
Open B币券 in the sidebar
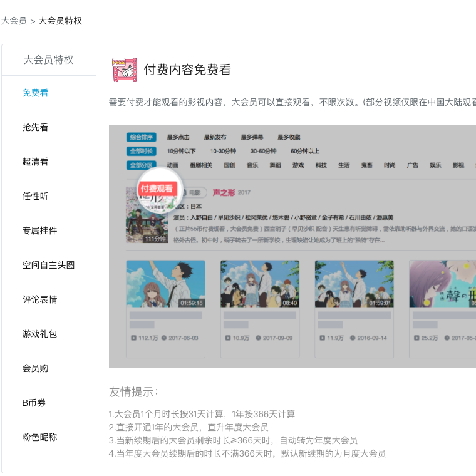(34, 403)
